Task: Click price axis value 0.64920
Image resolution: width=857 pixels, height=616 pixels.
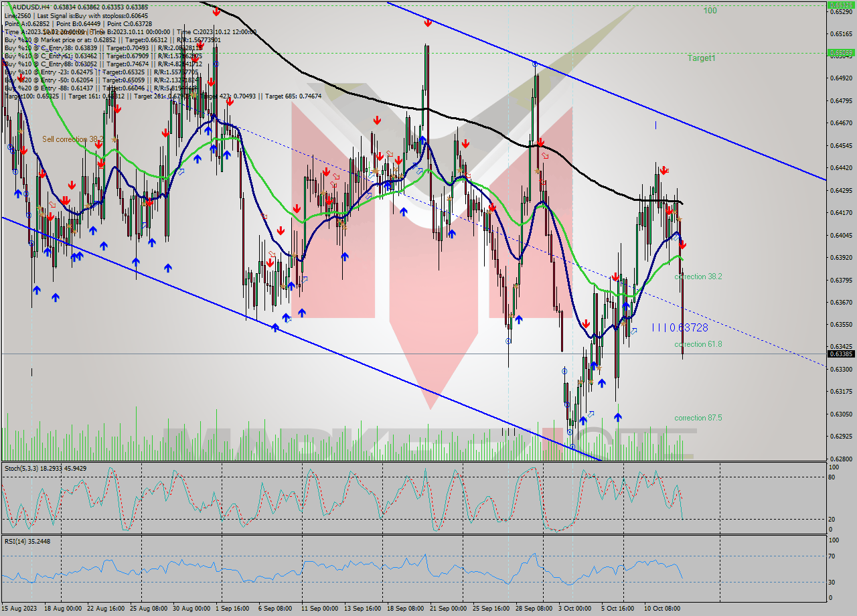Action: [x=841, y=78]
